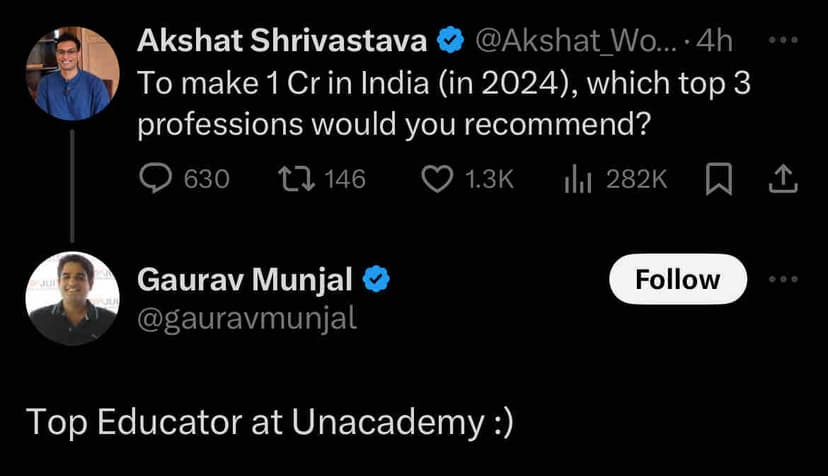The image size is (828, 476).
Task: Click the reply comment icon
Action: coord(155,179)
